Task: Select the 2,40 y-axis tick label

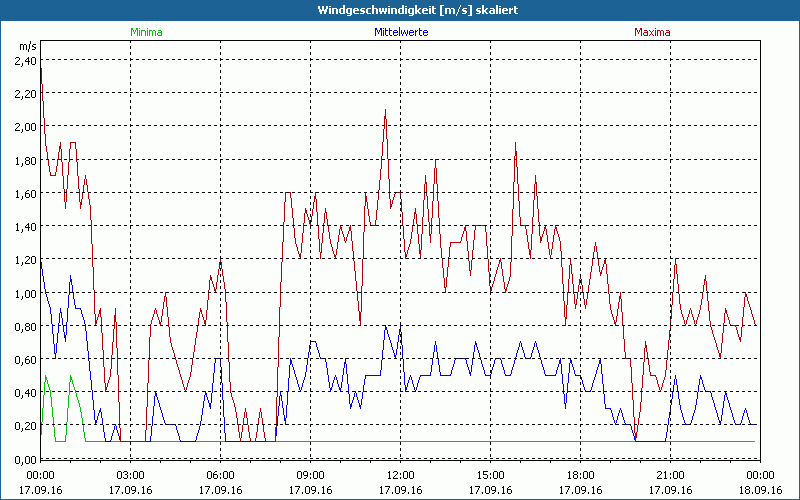Action: click(x=25, y=60)
